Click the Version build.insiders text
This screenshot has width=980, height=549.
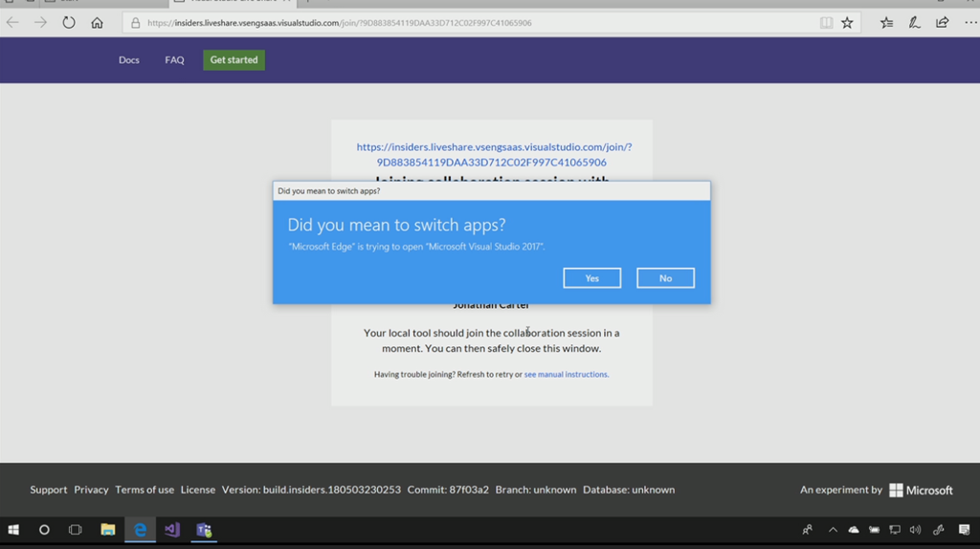(311, 490)
